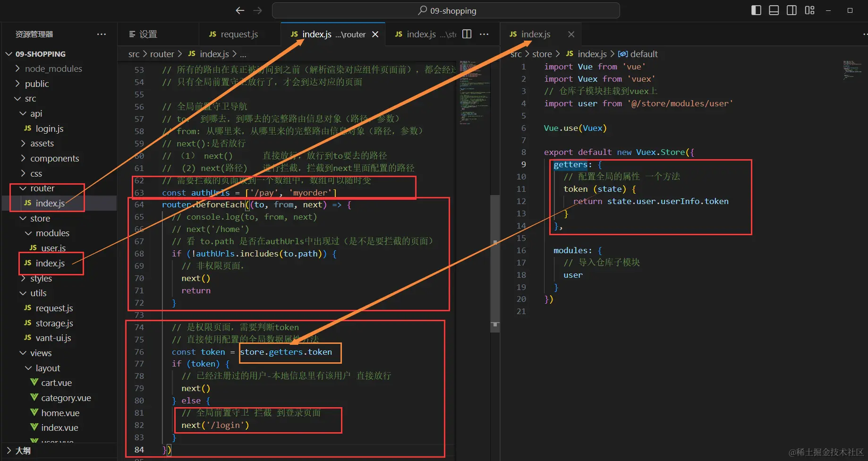Toggle secondary sidebar layout icon
Image resolution: width=868 pixels, height=461 pixels.
(792, 10)
